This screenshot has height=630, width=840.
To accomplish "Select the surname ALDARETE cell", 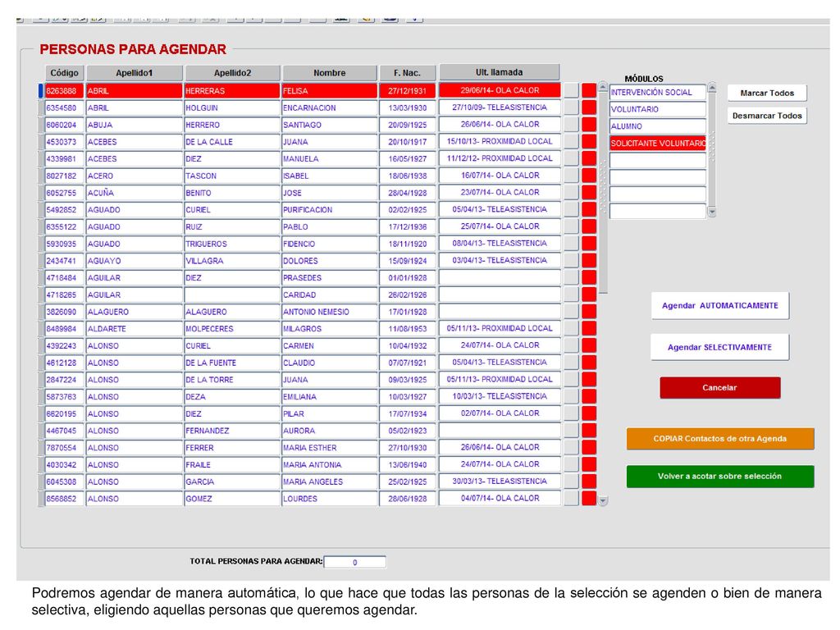I will tap(135, 329).
